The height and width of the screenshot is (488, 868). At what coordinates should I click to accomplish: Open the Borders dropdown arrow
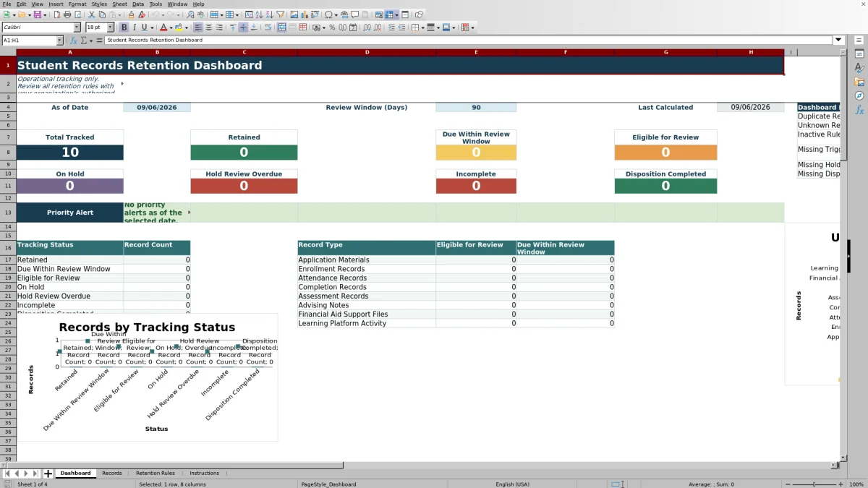422,27
